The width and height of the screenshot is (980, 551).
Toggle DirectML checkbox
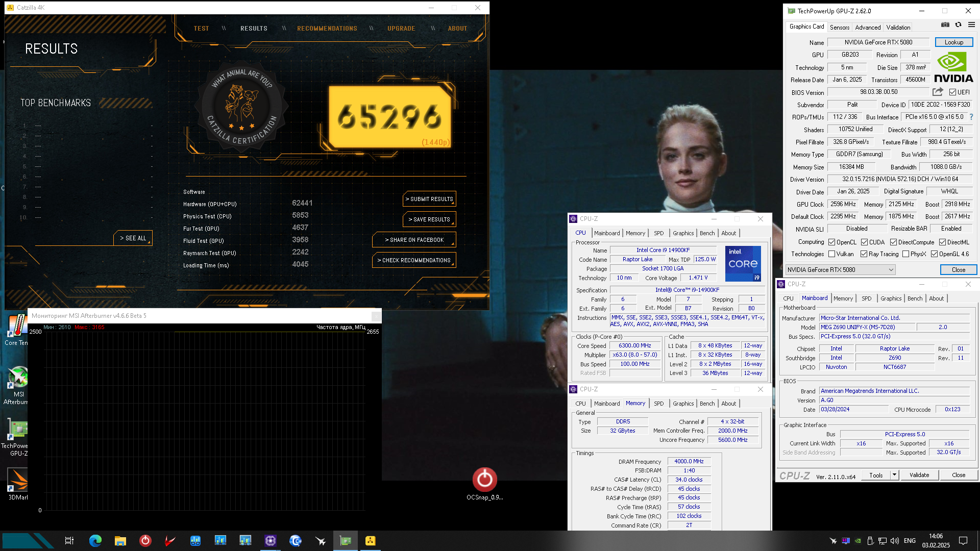(942, 242)
